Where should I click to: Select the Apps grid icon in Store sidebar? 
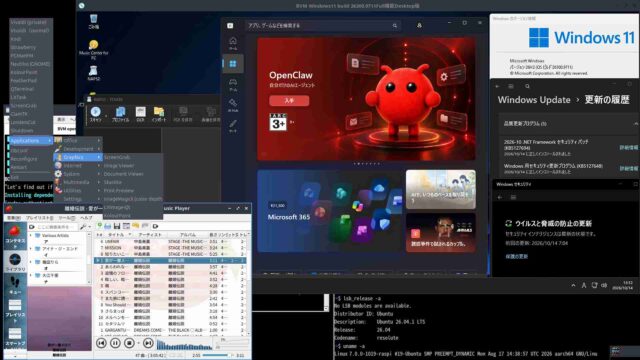[x=233, y=64]
